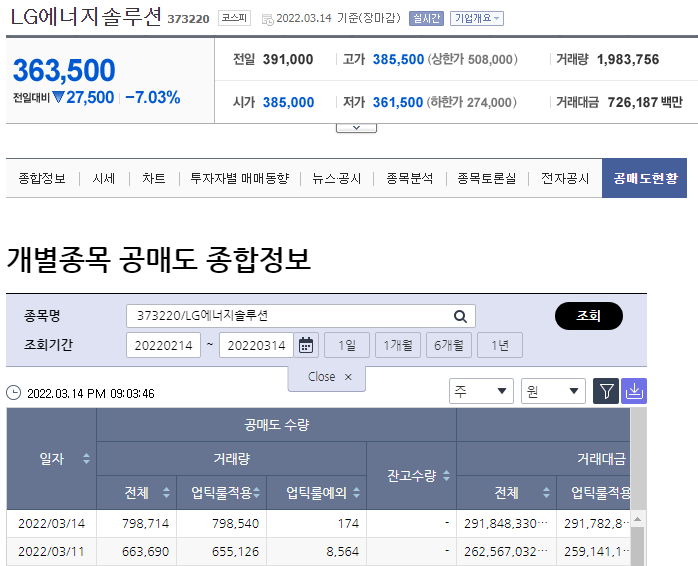The width and height of the screenshot is (698, 566).
Task: Toggle the 실시간 real-time button
Action: (426, 19)
